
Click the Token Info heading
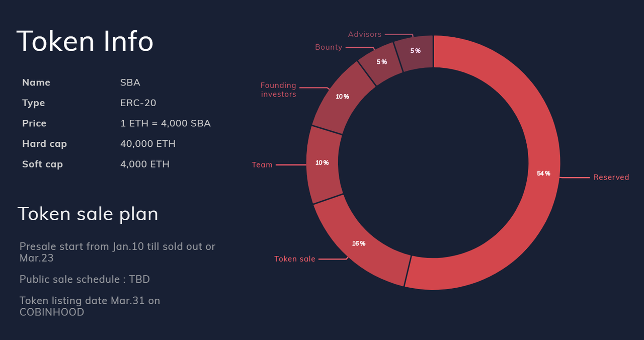(x=85, y=41)
